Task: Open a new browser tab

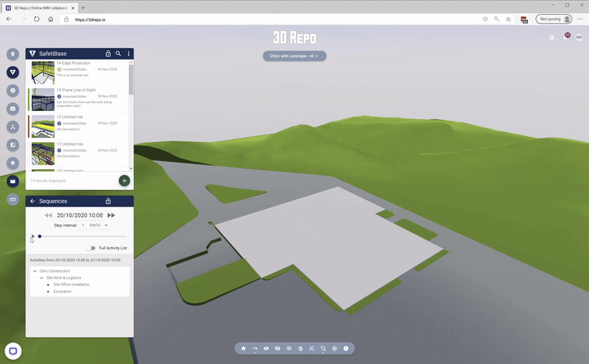Action: [83, 8]
